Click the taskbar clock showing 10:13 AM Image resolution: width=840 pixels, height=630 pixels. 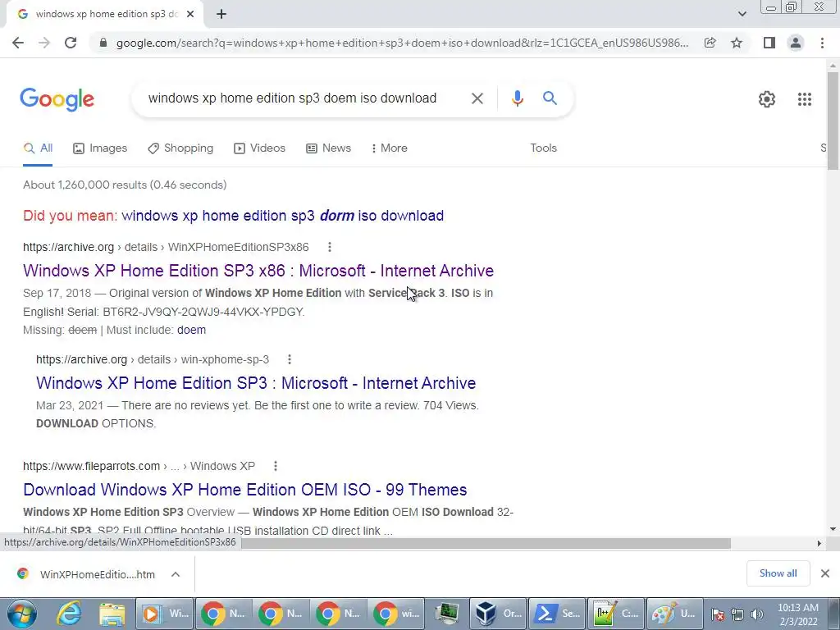tap(797, 614)
